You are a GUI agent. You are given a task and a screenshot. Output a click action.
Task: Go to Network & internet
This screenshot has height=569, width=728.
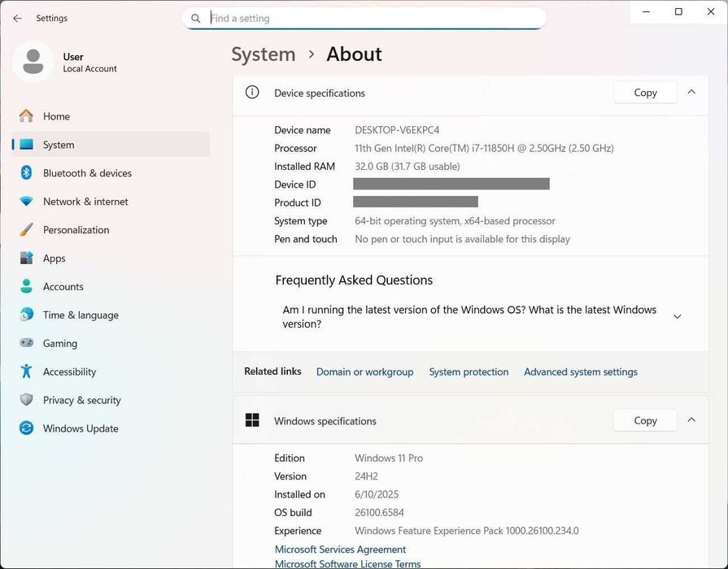[x=111, y=202]
